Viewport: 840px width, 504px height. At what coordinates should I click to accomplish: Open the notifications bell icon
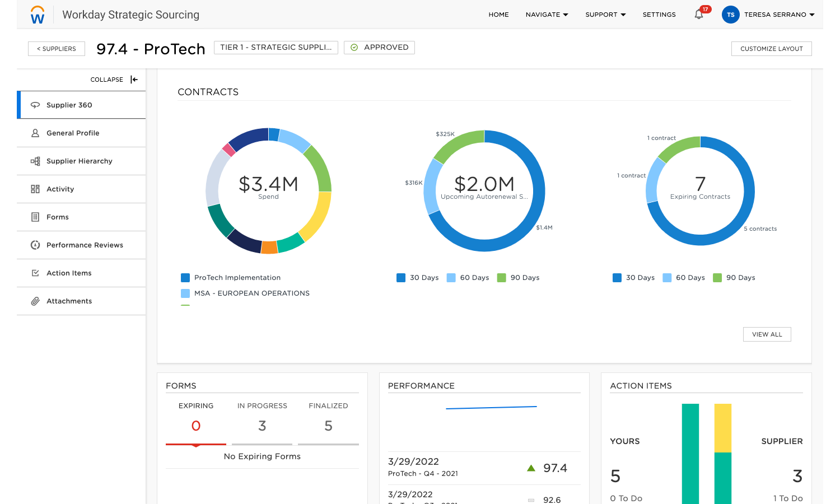pyautogui.click(x=699, y=15)
